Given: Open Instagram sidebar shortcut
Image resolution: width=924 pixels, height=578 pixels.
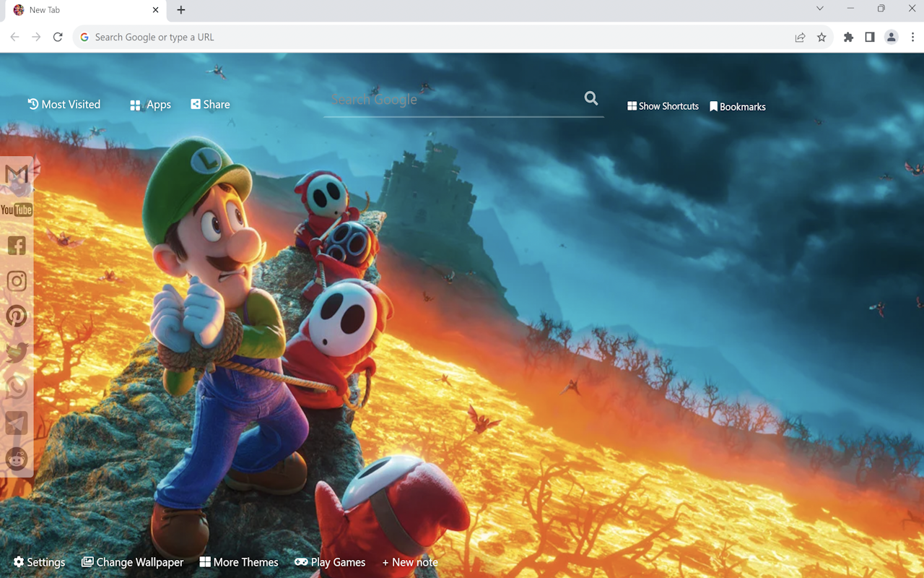Looking at the screenshot, I should click(x=17, y=281).
